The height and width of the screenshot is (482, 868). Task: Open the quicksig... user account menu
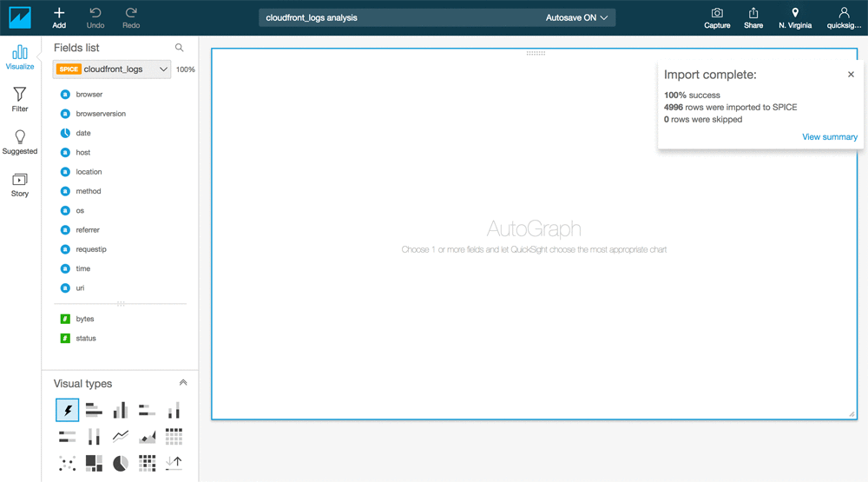(844, 17)
